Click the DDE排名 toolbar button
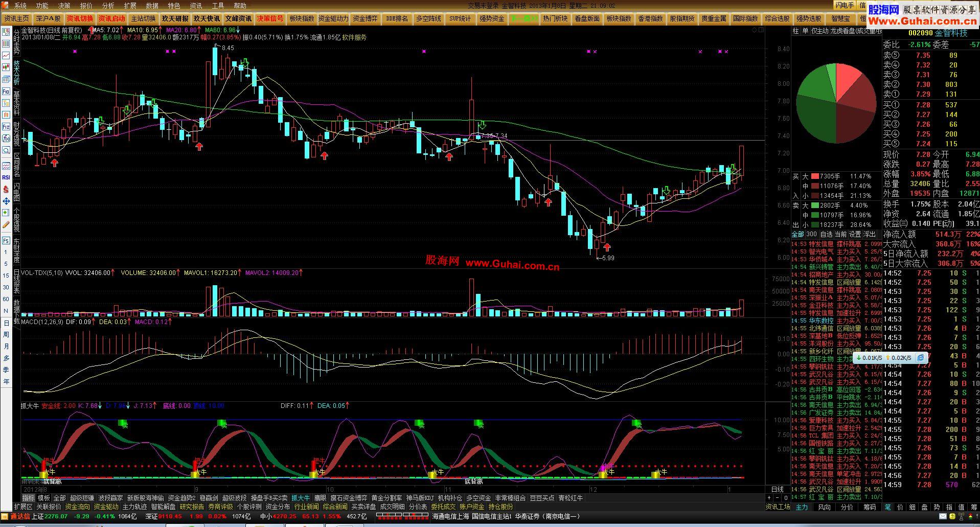 [397, 18]
